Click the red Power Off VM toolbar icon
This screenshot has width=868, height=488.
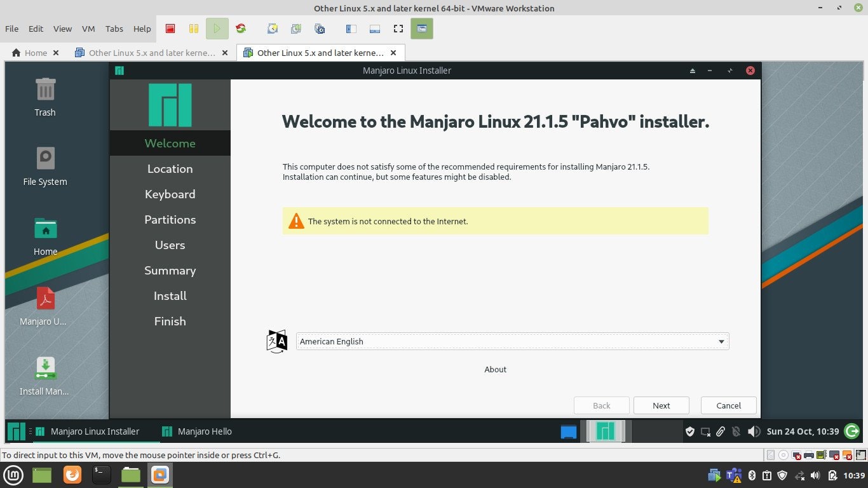(170, 29)
